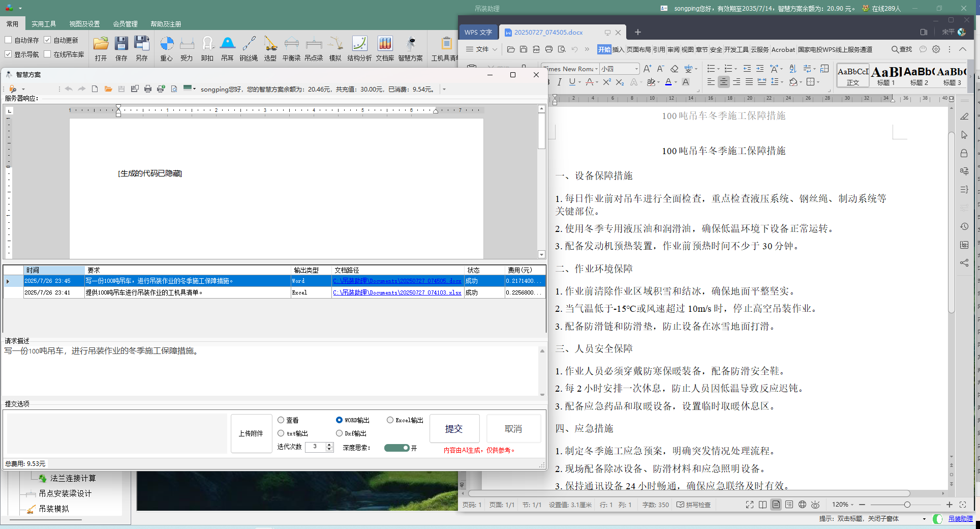The height and width of the screenshot is (529, 980).
Task: Click the 上传附件 upload button
Action: [x=251, y=433]
